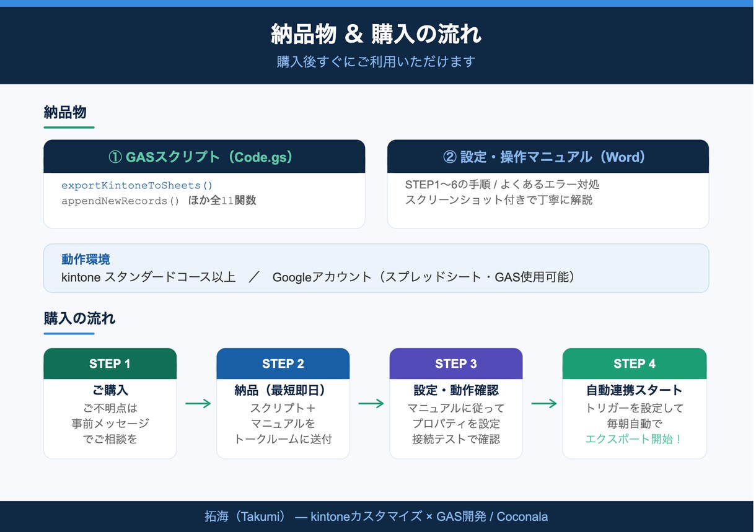Click the 自動連携スタート step title

point(635,390)
